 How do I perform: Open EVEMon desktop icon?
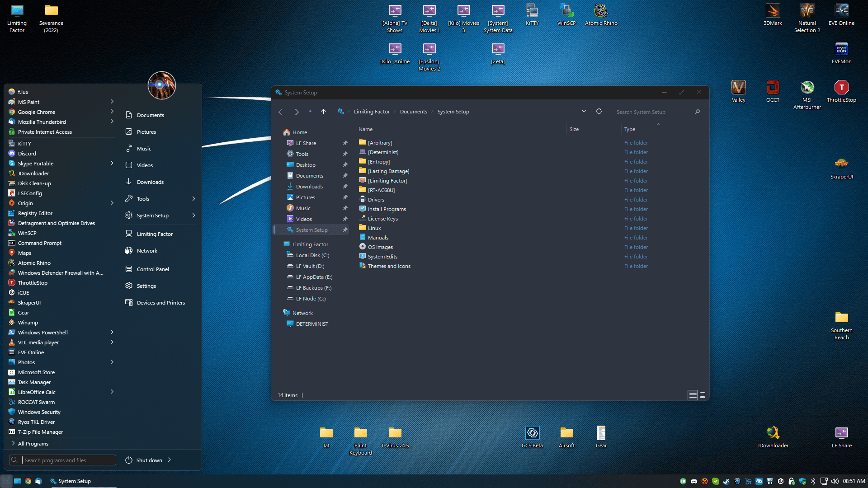(x=841, y=53)
